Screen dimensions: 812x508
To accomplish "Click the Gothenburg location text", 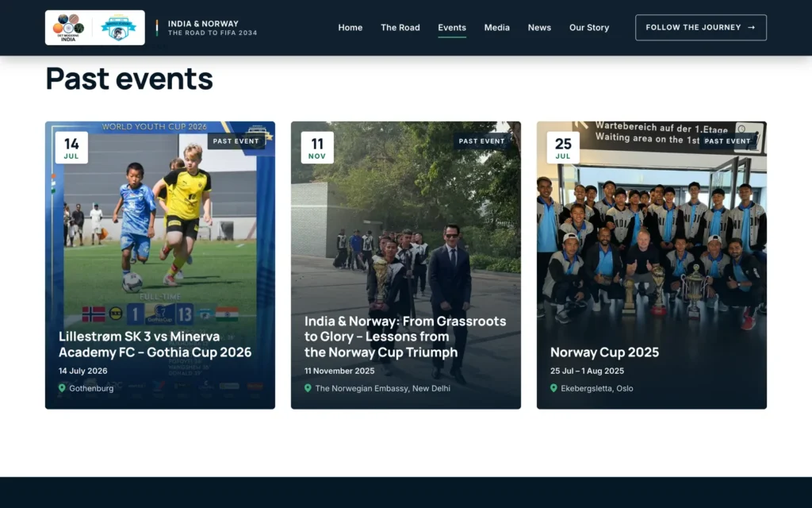I will 91,388.
